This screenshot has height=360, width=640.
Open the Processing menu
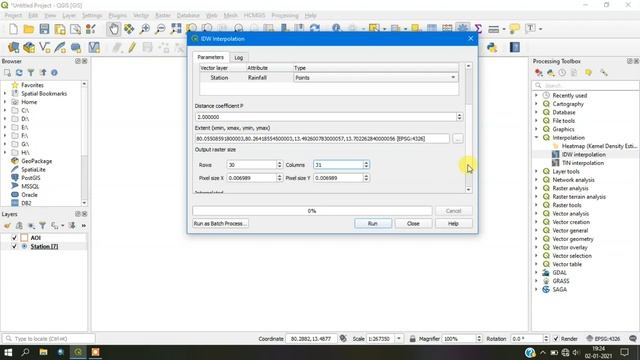pos(285,16)
